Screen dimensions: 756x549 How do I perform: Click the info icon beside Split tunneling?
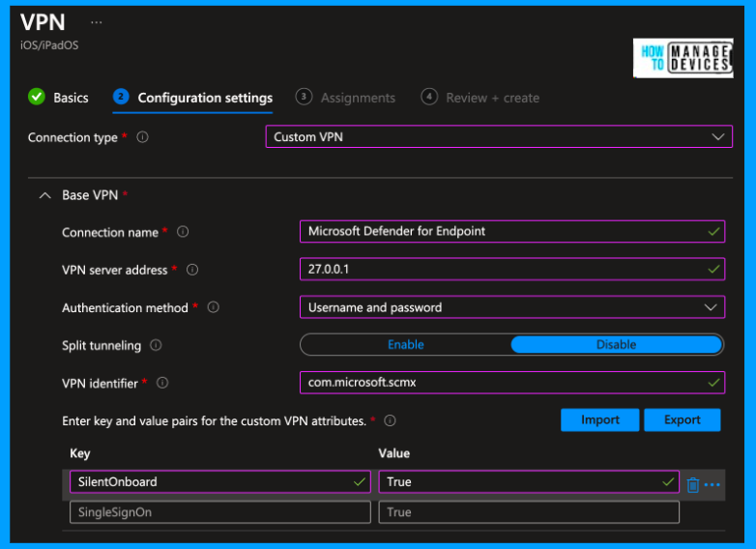point(156,345)
